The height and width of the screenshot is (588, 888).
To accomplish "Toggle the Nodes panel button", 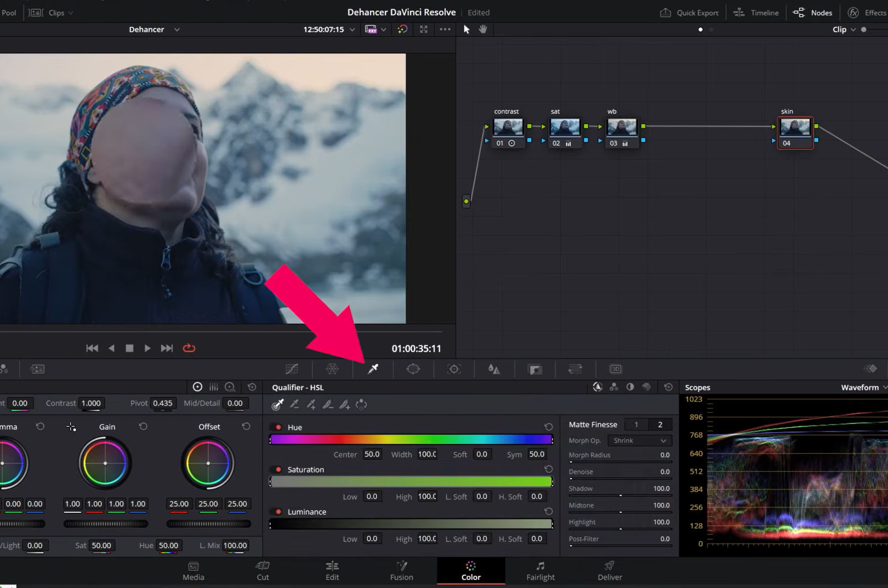I will tap(812, 13).
